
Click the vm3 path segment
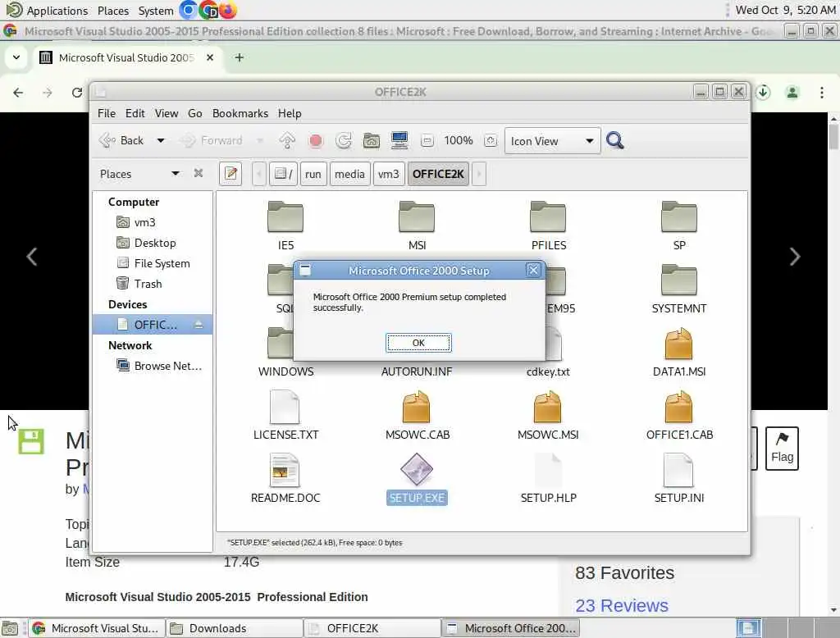[388, 174]
